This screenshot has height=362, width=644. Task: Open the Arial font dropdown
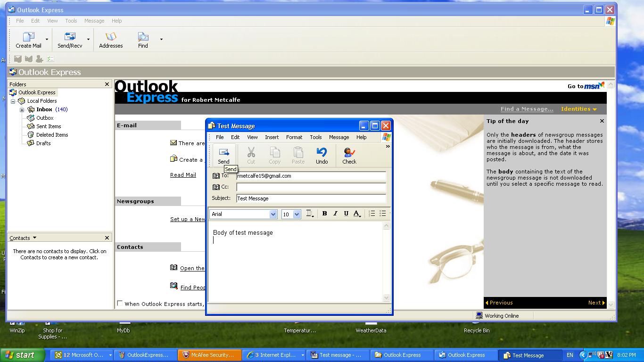coord(273,214)
